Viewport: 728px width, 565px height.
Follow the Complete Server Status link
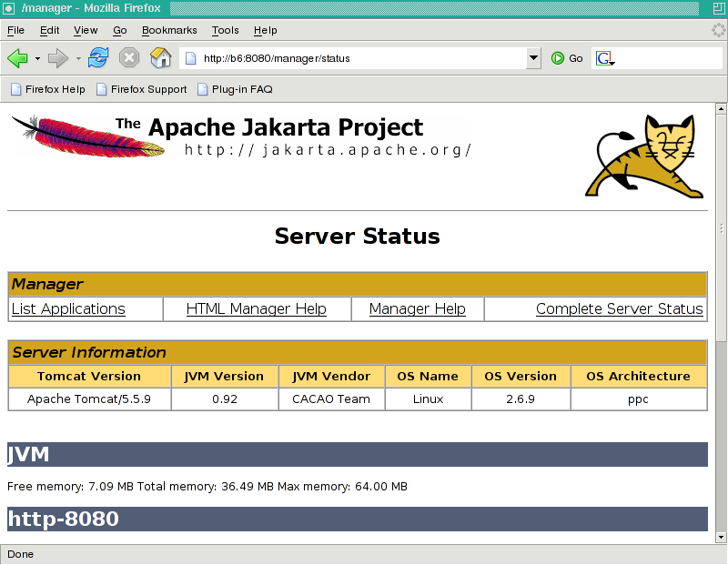620,308
